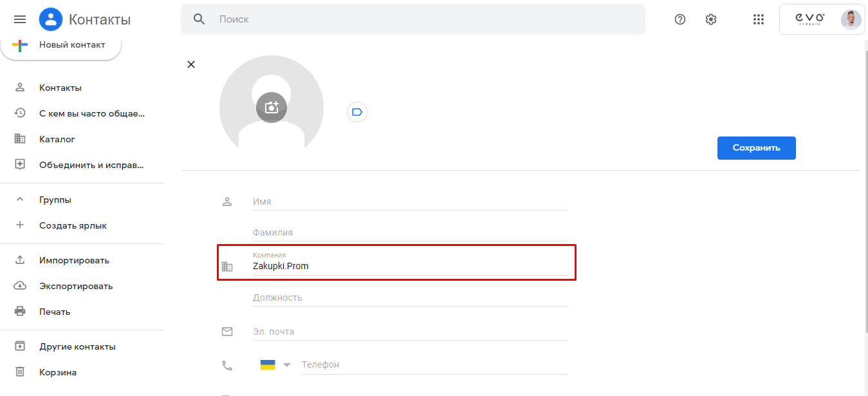Close the contact editing form
This screenshot has height=396, width=868.
[191, 64]
